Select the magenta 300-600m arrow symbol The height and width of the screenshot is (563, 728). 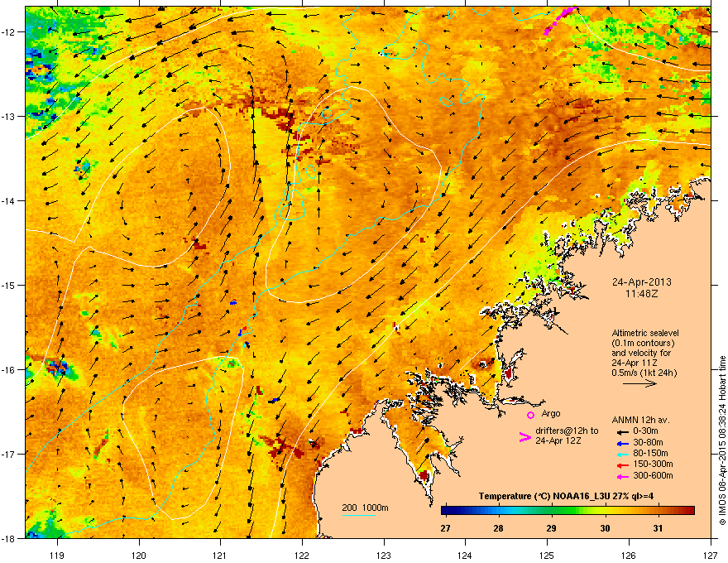pos(623,476)
